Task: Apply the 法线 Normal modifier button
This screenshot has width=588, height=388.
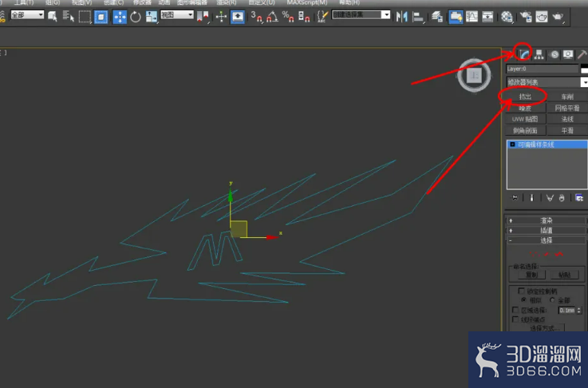Action: 567,119
